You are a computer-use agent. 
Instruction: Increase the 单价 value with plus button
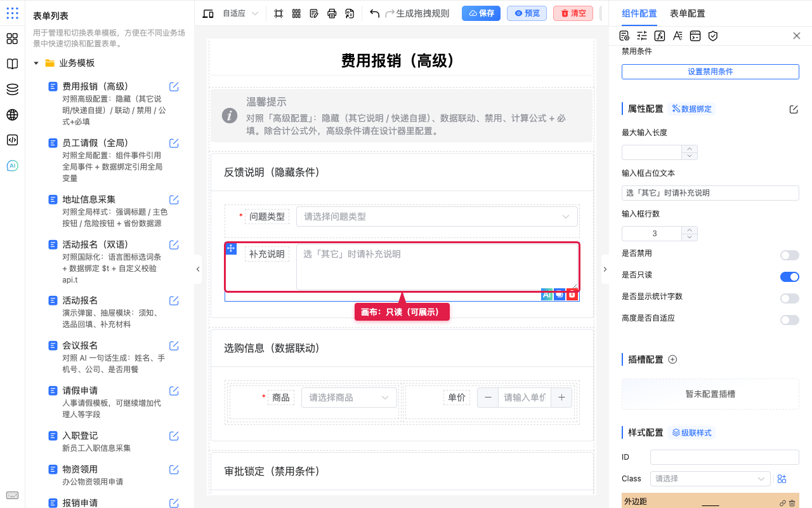[x=561, y=398]
